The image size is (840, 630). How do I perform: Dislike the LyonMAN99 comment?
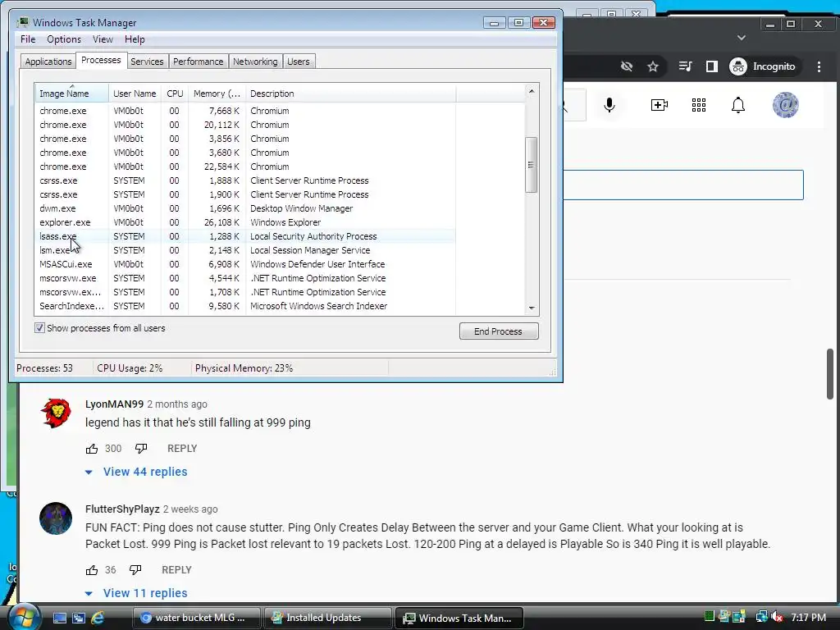[141, 449]
